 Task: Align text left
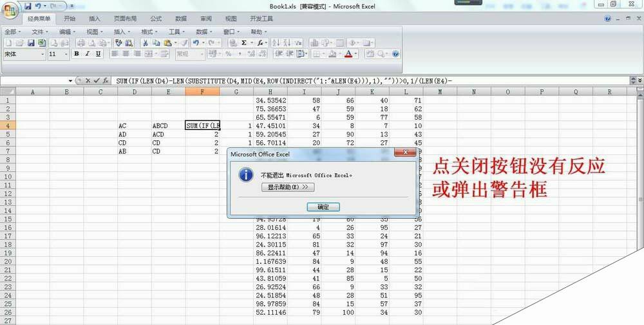[115, 54]
